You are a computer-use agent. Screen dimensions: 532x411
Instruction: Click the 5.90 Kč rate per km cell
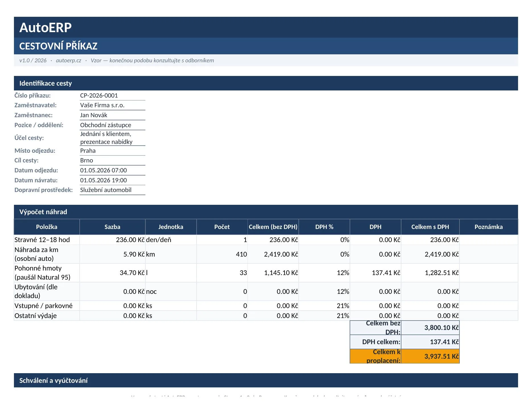click(x=112, y=254)
